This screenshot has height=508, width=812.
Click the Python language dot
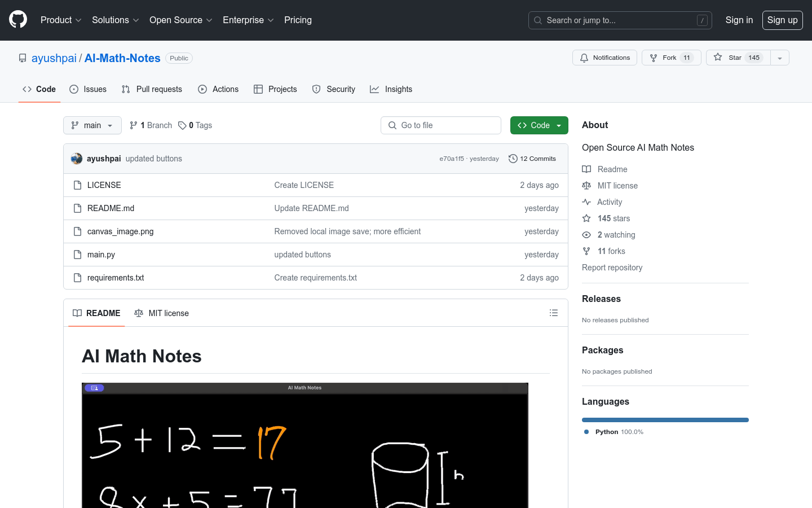point(586,432)
